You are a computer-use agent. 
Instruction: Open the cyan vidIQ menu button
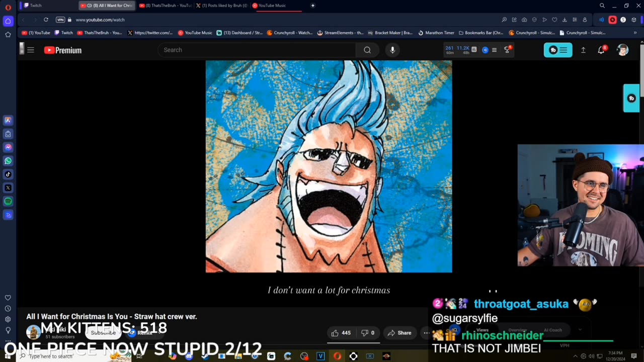tap(558, 50)
